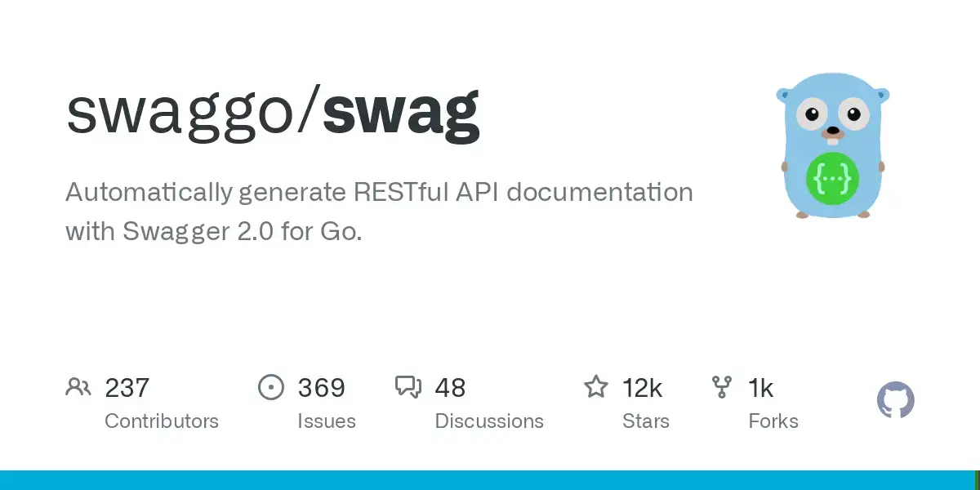This screenshot has height=490, width=980.
Task: Open the Contributors label
Action: (162, 421)
